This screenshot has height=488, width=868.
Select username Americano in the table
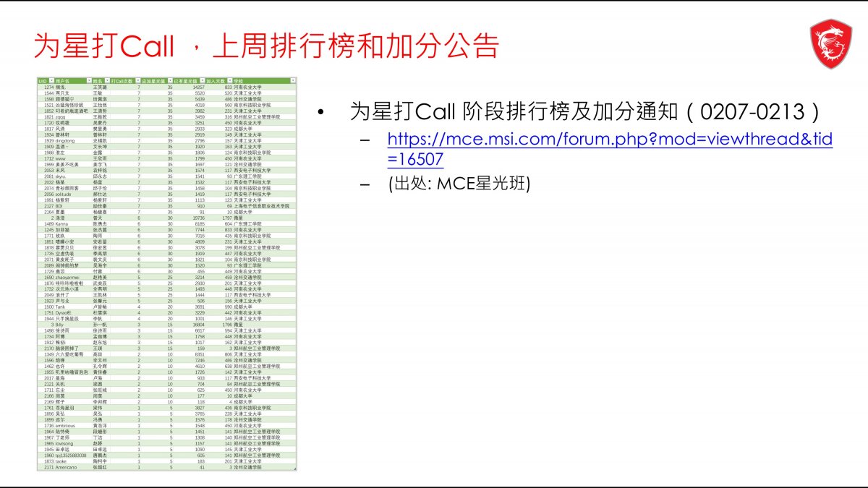[x=67, y=468]
